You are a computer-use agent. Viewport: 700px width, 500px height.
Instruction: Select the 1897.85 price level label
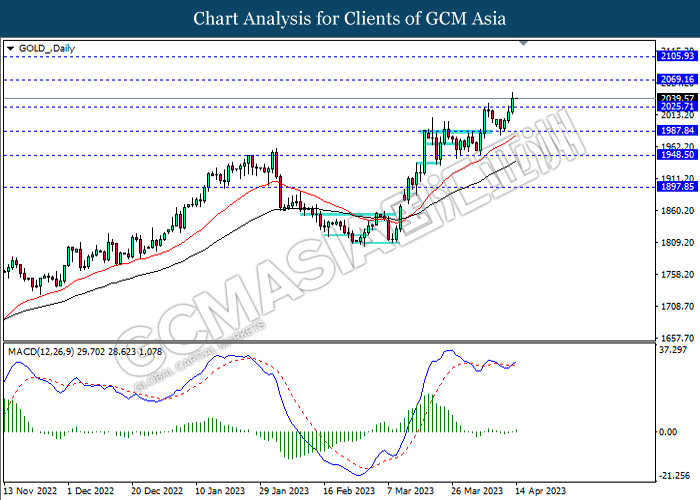[677, 186]
